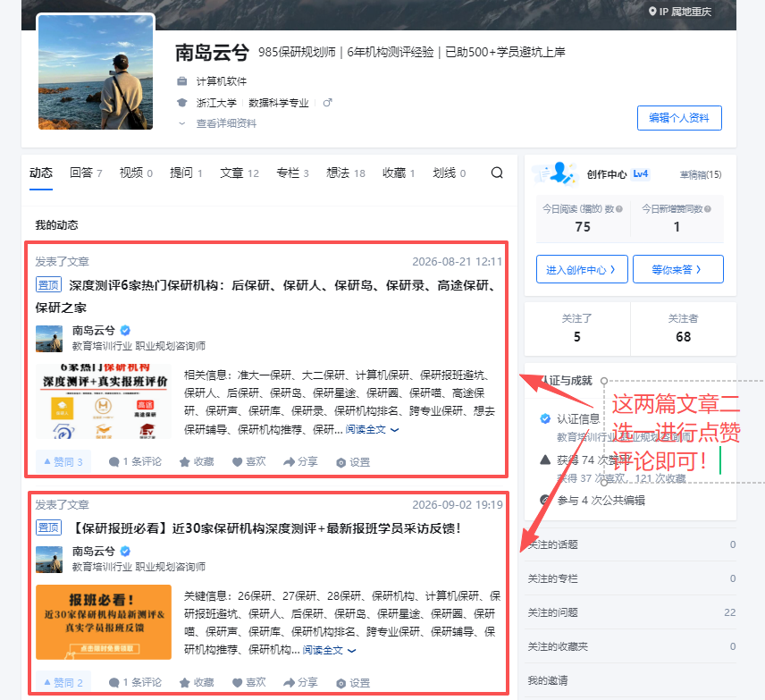Image resolution: width=765 pixels, height=700 pixels.
Task: Switch to the 专栏 tab
Action: 292,173
